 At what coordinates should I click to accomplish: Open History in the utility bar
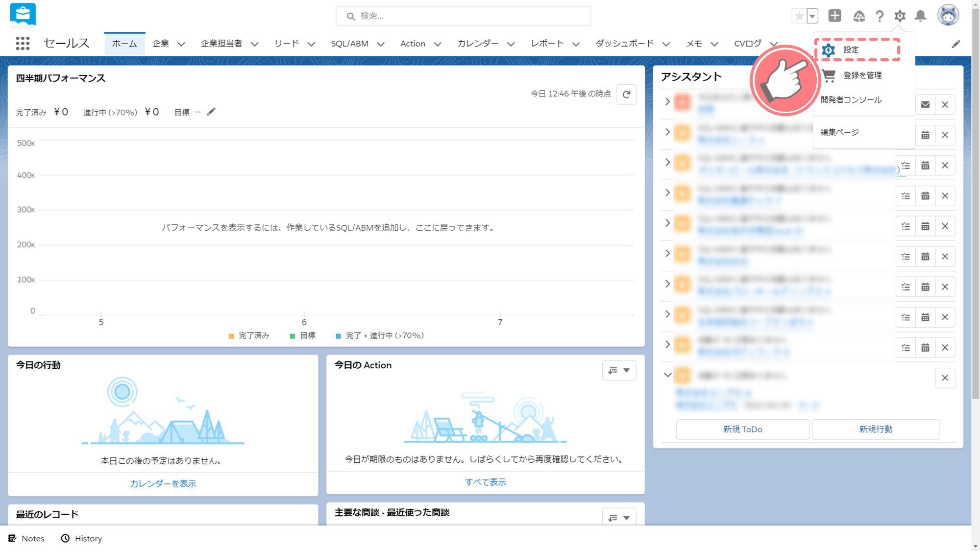click(x=81, y=538)
